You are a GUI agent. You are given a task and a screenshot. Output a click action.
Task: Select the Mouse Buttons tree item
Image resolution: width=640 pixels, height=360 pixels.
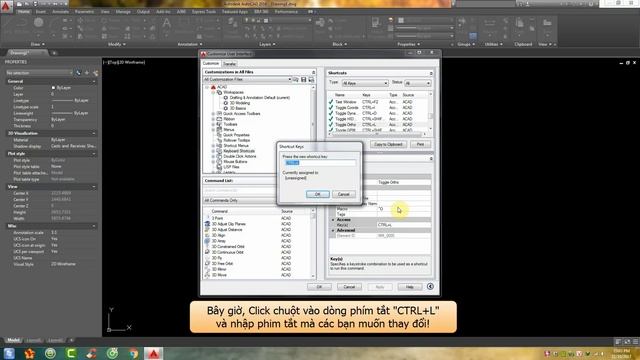tap(235, 162)
